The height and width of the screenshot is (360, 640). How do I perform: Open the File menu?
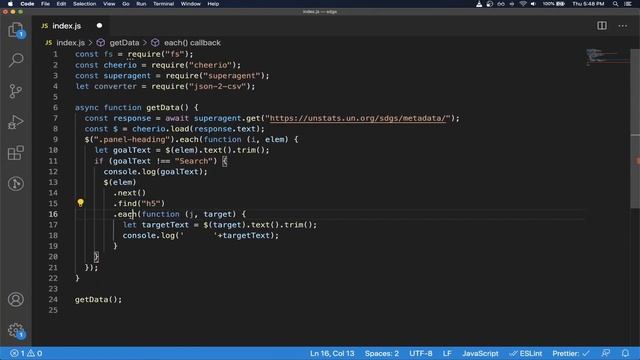click(x=45, y=4)
